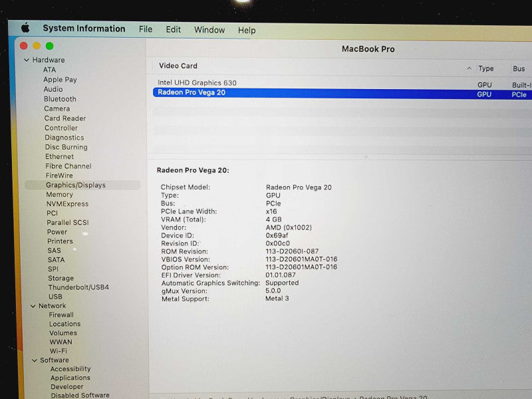
Task: Select Applications under Software
Action: click(x=70, y=378)
